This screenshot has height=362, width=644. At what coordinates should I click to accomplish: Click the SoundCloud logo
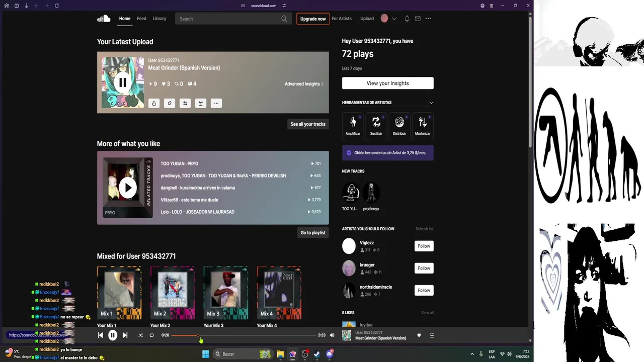104,19
